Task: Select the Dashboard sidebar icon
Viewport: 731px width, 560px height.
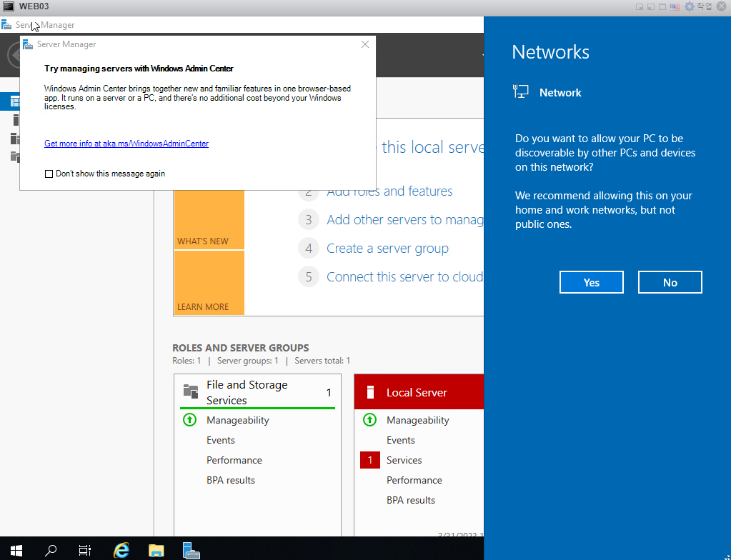Action: (16, 101)
